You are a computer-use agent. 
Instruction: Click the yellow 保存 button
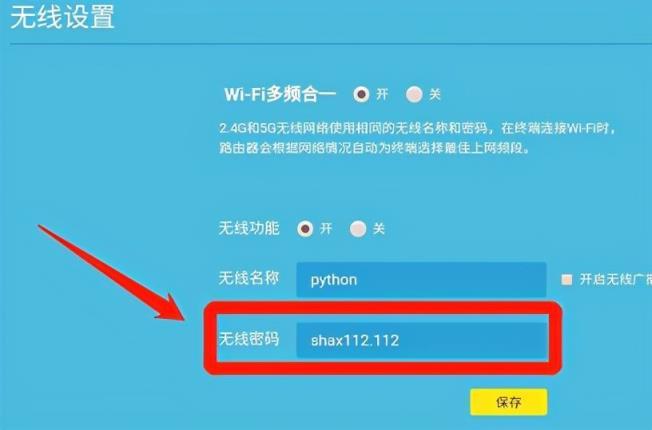[509, 402]
